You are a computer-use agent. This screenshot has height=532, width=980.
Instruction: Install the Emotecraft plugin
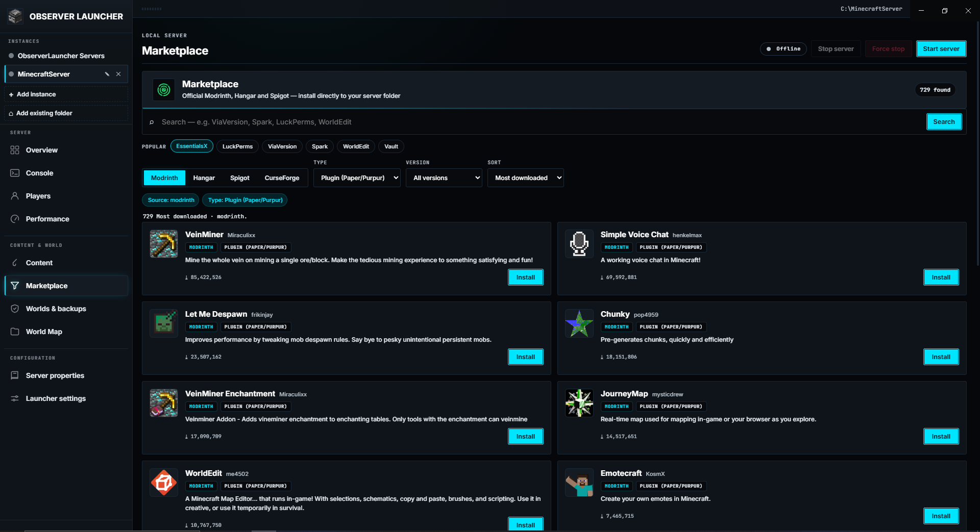(941, 516)
